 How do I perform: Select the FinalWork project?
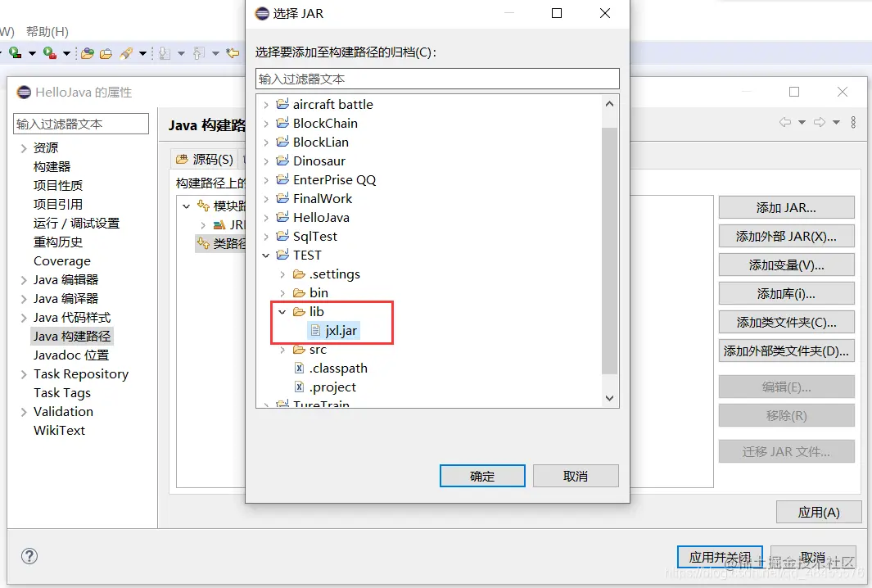click(x=323, y=199)
